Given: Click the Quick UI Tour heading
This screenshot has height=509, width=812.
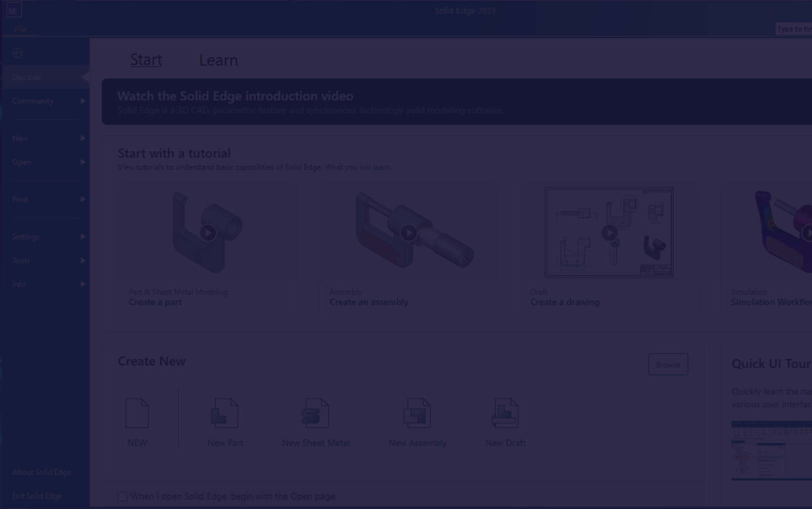Looking at the screenshot, I should pyautogui.click(x=771, y=364).
